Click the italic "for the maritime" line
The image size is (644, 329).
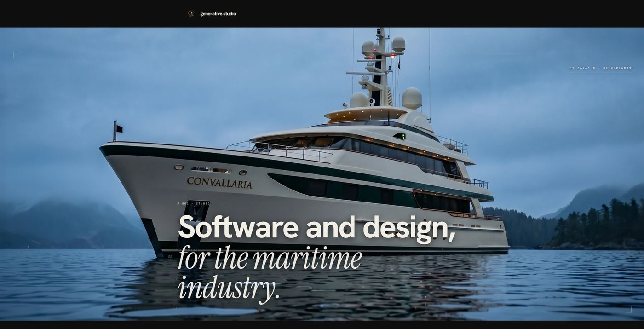click(x=270, y=258)
